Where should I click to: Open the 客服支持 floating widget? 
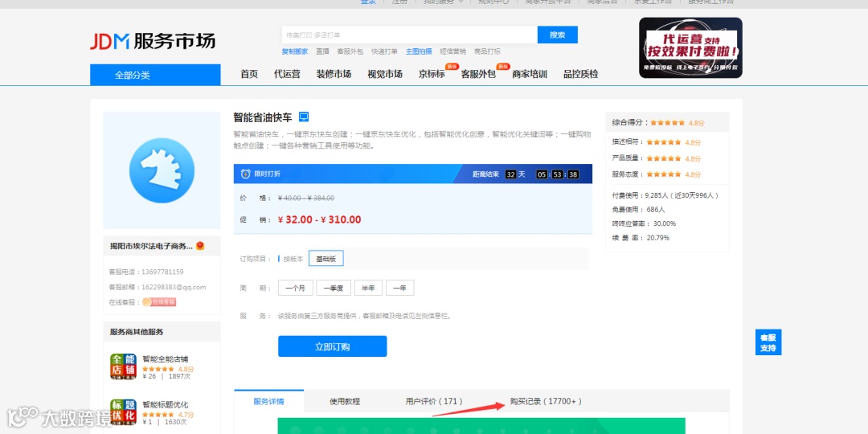[768, 342]
